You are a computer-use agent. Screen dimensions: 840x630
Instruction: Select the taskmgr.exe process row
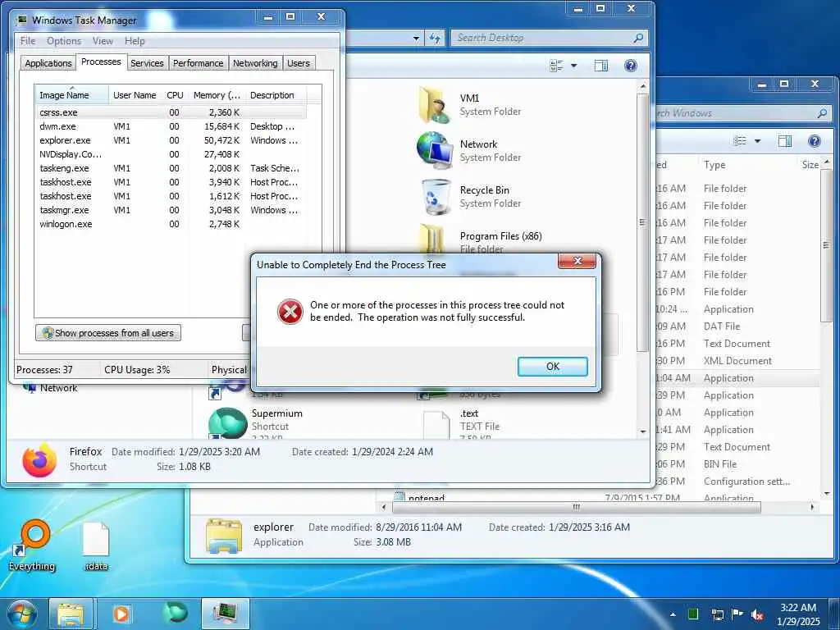(171, 210)
